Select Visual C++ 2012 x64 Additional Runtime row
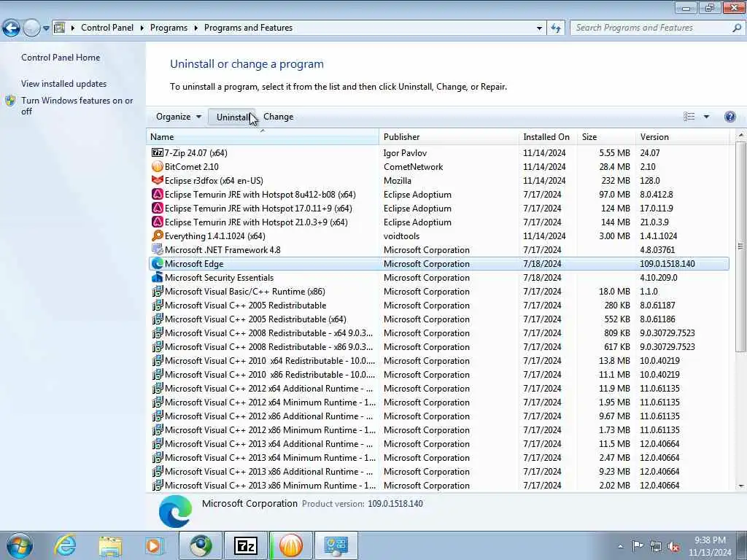Image resolution: width=747 pixels, height=560 pixels. tap(438, 388)
